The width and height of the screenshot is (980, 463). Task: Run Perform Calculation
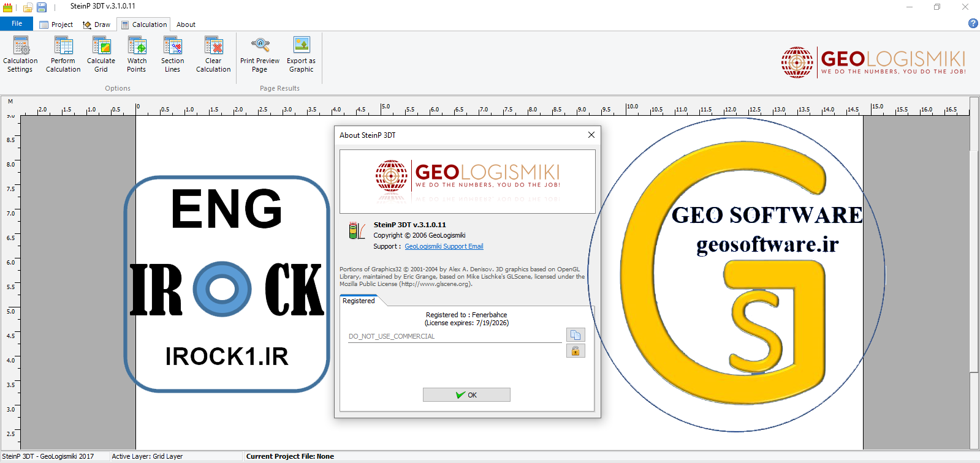[63, 54]
